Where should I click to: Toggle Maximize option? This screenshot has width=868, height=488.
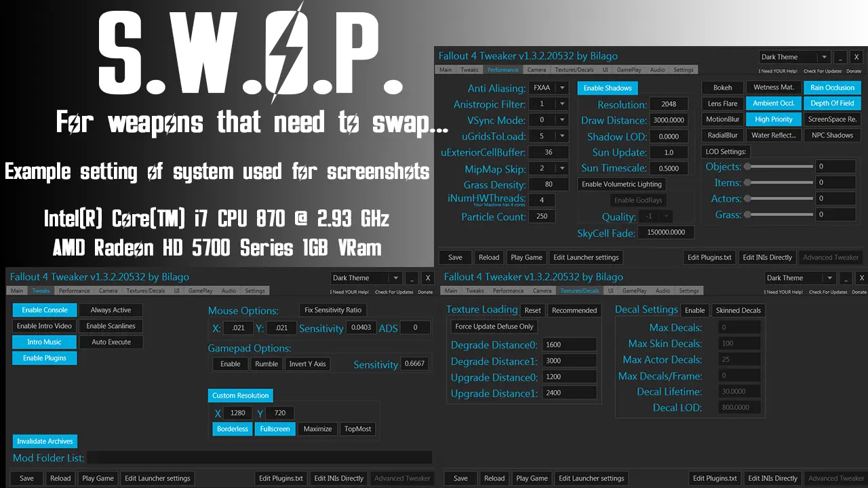tap(317, 429)
